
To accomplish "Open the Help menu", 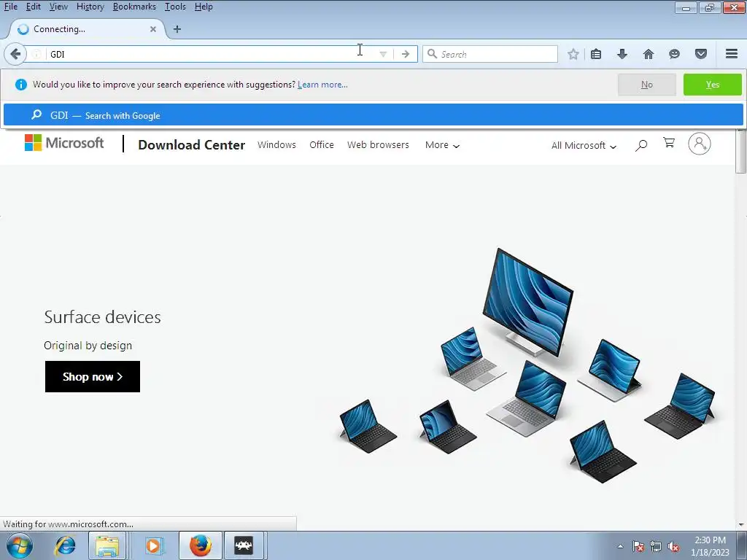I will tap(204, 7).
